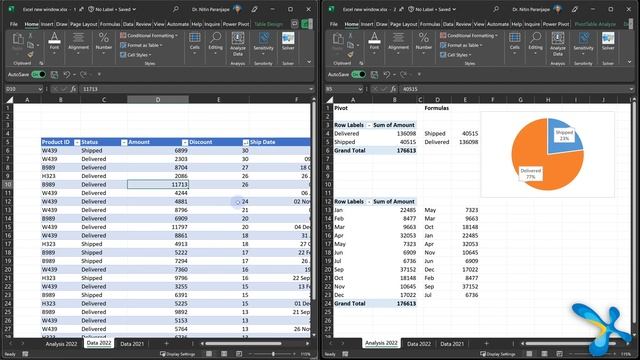
Task: Switch to Analysis 2022 sheet in left window
Action: click(61, 344)
